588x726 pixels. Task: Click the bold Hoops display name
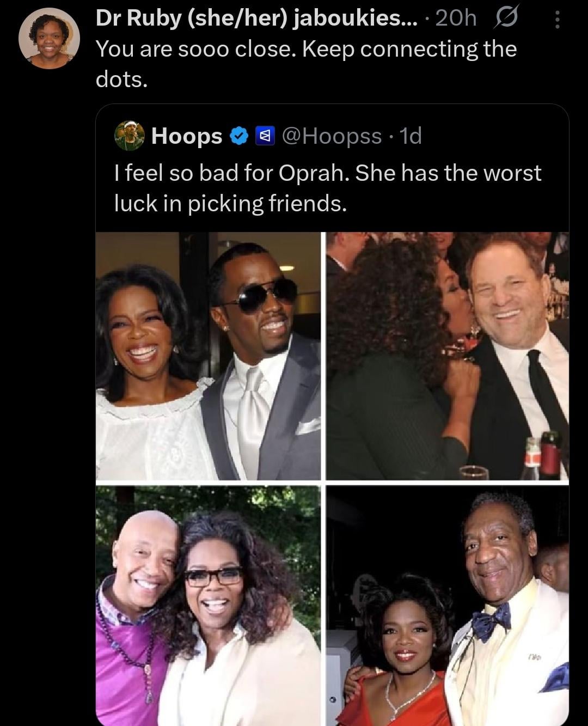[x=187, y=136]
